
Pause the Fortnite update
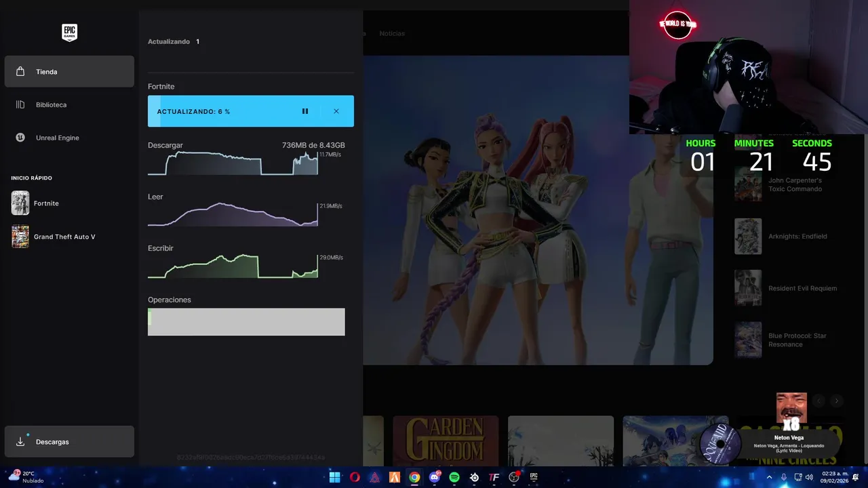click(x=305, y=111)
